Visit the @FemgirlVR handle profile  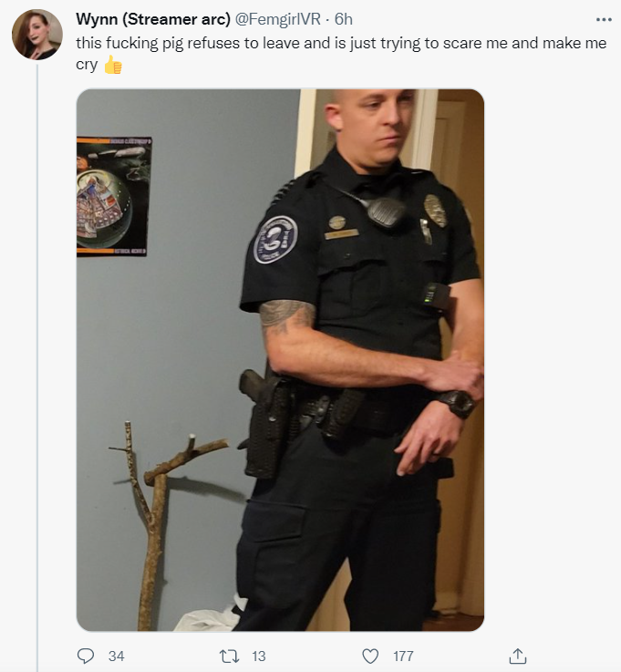[x=278, y=19]
